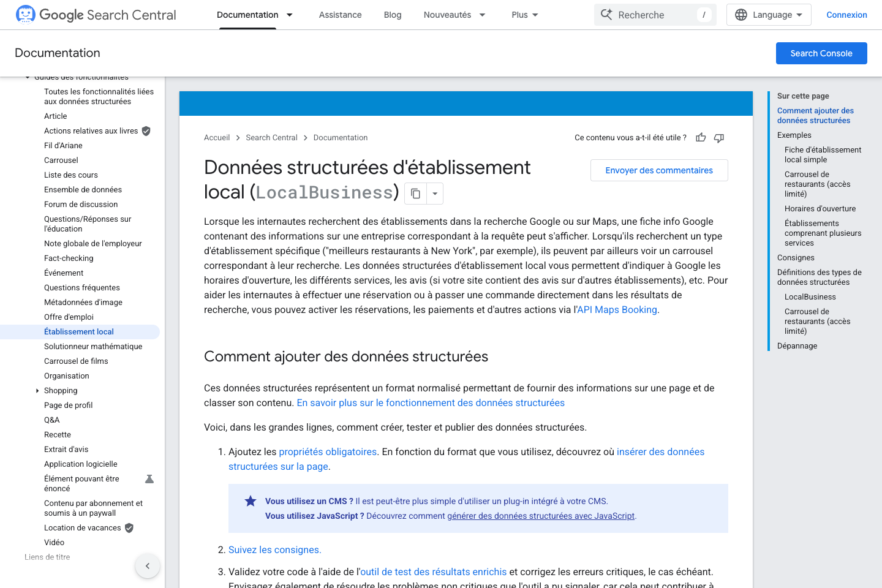
Task: Click the shield badge beside Actions relatives aux livres
Action: 145,130
